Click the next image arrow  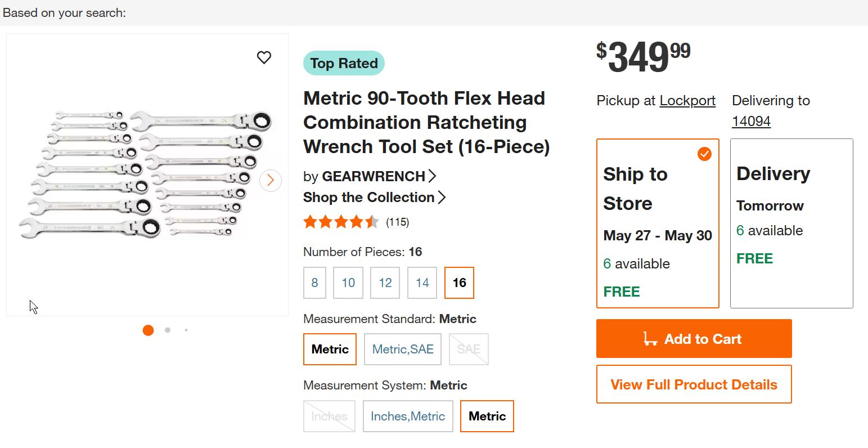pos(271,180)
